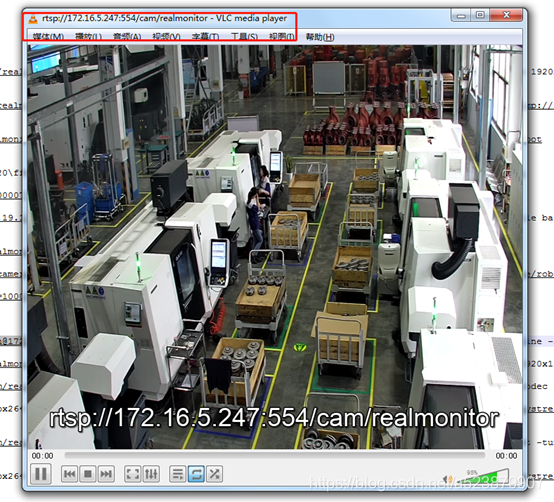This screenshot has height=502, width=554.
Task: Open extended settings equalizer icon
Action: pyautogui.click(x=151, y=474)
